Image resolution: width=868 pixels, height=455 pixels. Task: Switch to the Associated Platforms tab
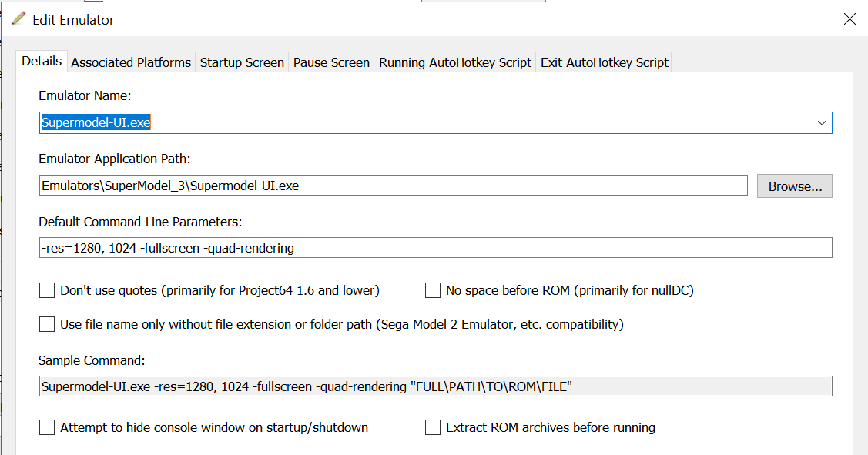click(131, 62)
